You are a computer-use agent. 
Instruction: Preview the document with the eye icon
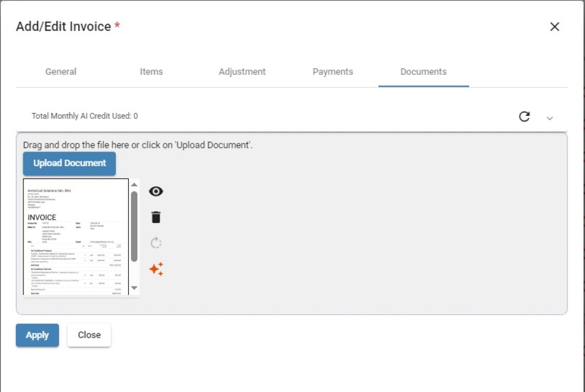point(156,191)
